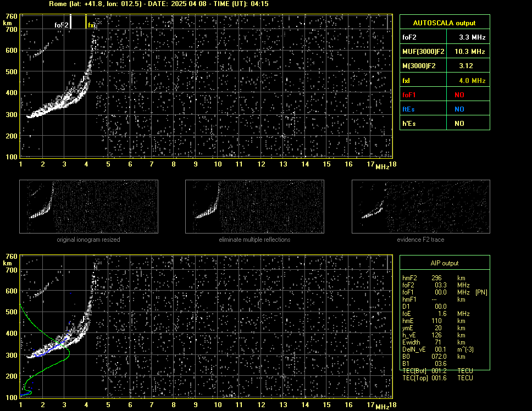
Task: Open the 'eliminate multiple reflections' thumbnail
Action: click(x=254, y=207)
